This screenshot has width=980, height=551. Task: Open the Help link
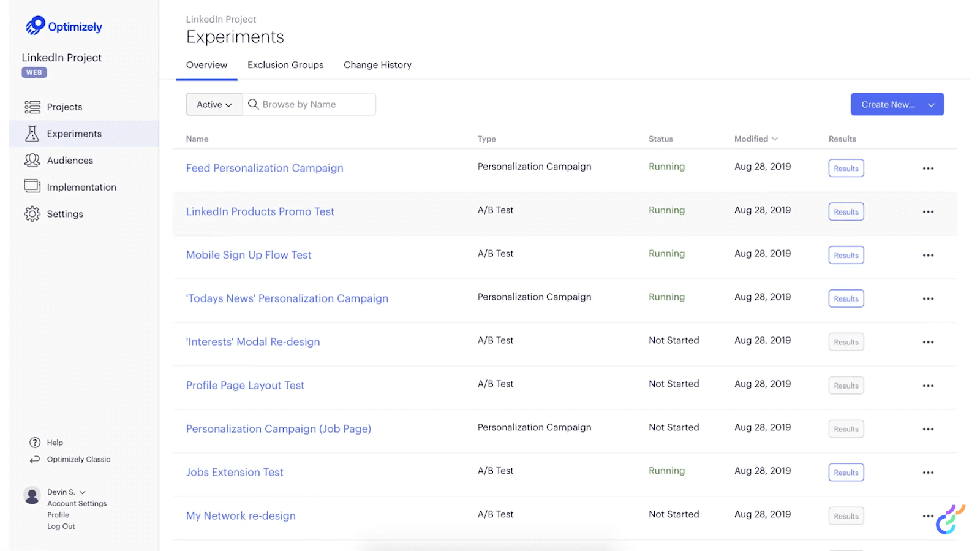coord(55,443)
